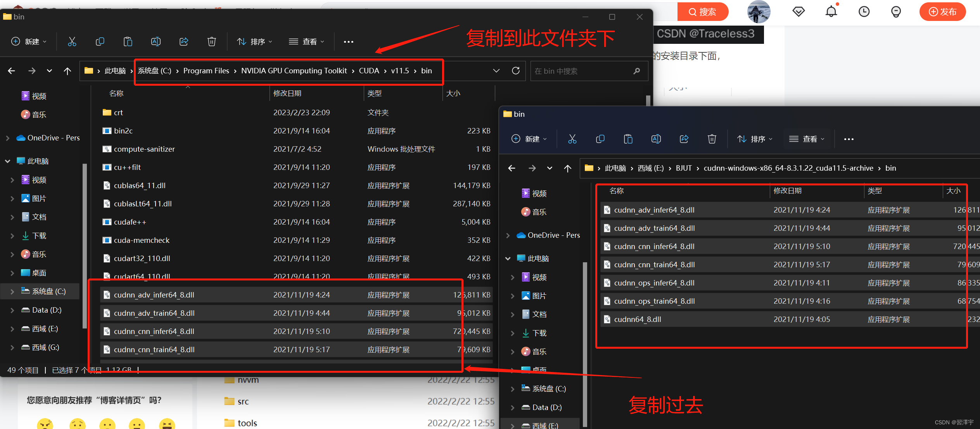
Task: Go up one folder in cudnn bin window
Action: (x=568, y=168)
